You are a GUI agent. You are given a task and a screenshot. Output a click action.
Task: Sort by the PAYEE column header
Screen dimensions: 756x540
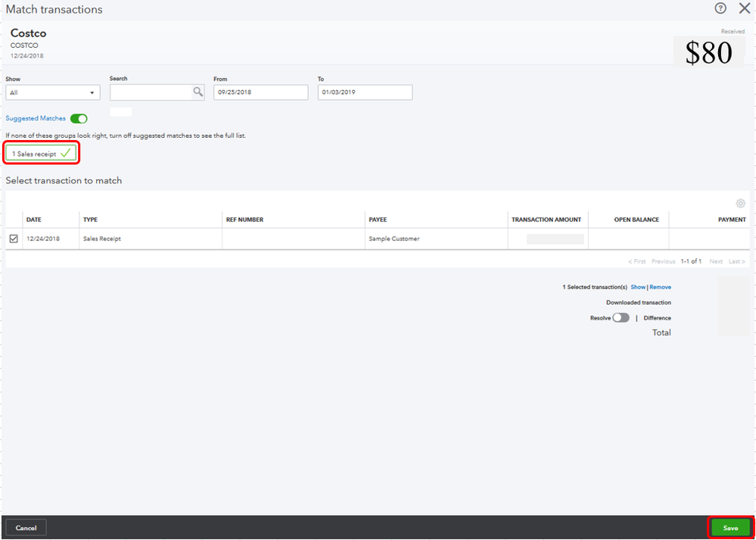point(378,220)
